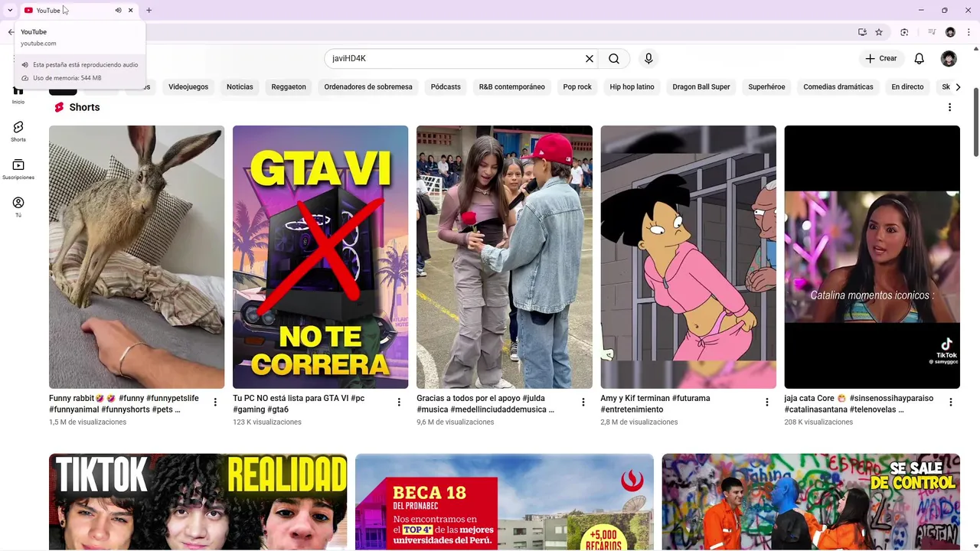
Task: Select the R&B contemporáneo chip
Action: coord(512,86)
